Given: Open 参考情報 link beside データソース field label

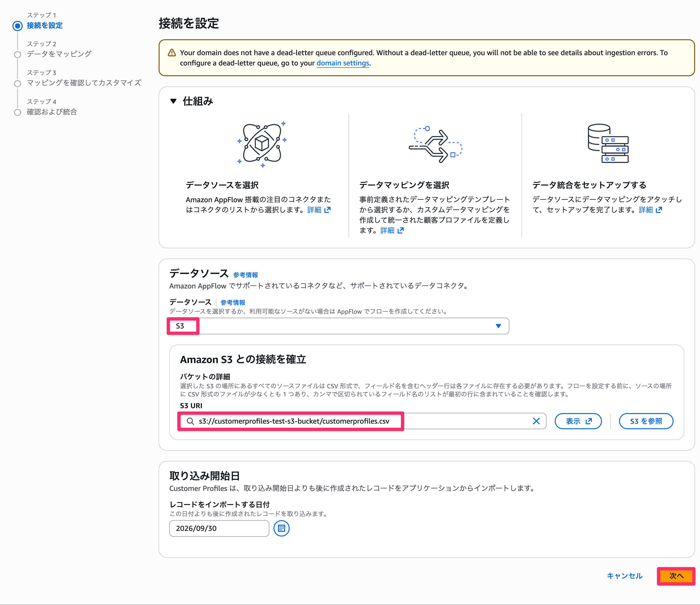Looking at the screenshot, I should tap(233, 302).
